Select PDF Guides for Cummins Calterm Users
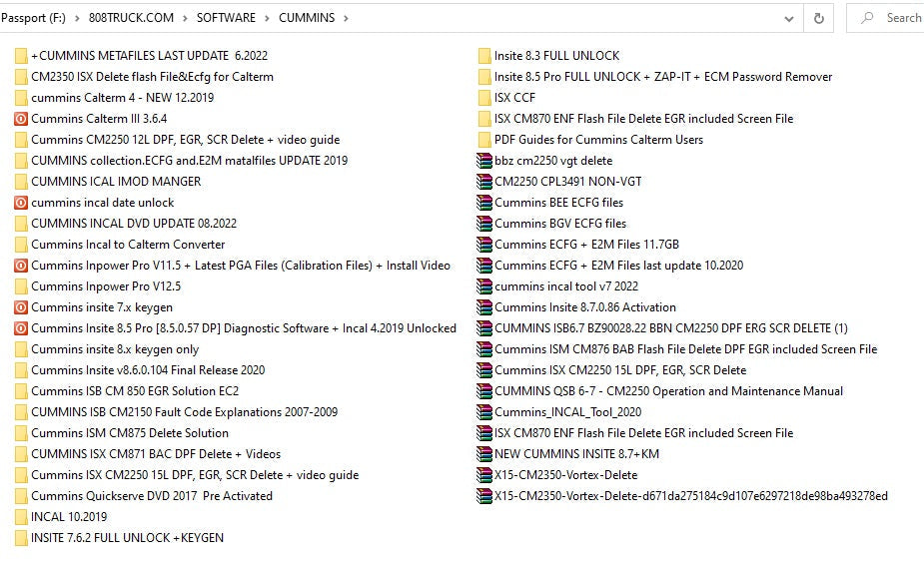 (x=598, y=140)
